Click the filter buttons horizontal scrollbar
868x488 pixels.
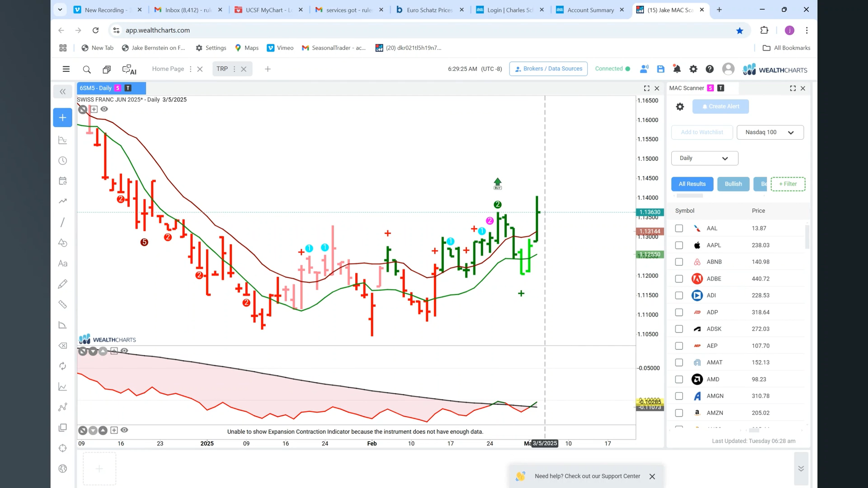pos(689,196)
